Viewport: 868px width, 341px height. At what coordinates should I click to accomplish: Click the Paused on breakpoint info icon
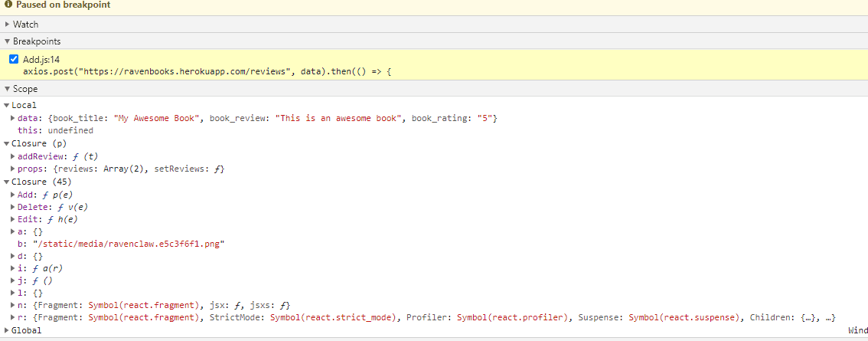coord(8,5)
